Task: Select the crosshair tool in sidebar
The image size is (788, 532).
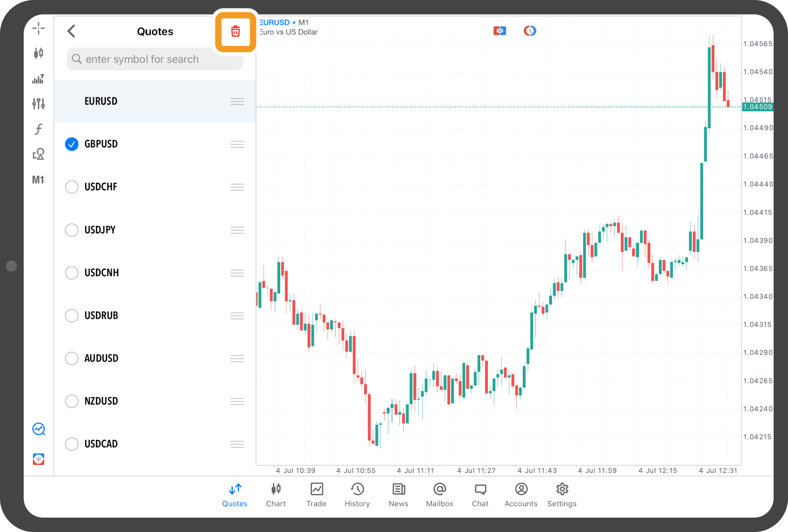Action: [x=39, y=28]
